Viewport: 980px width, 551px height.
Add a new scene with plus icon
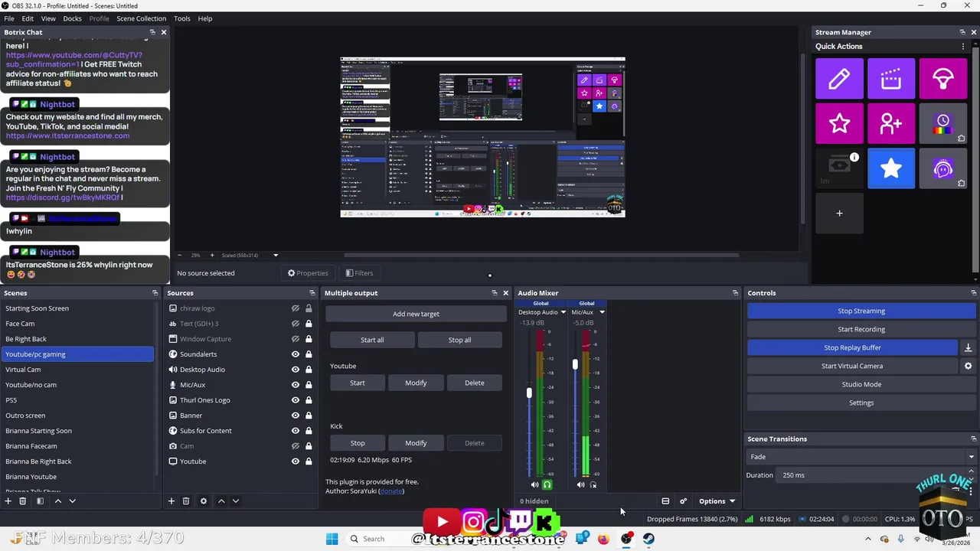tap(8, 501)
